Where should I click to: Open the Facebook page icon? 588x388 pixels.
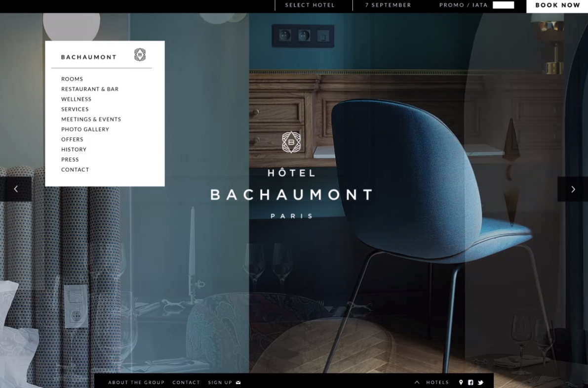[x=470, y=382]
